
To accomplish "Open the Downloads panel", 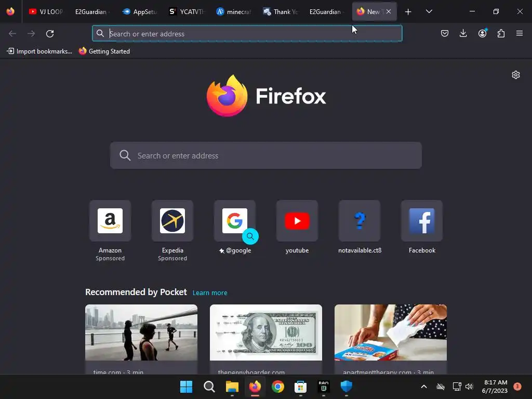I will [463, 33].
